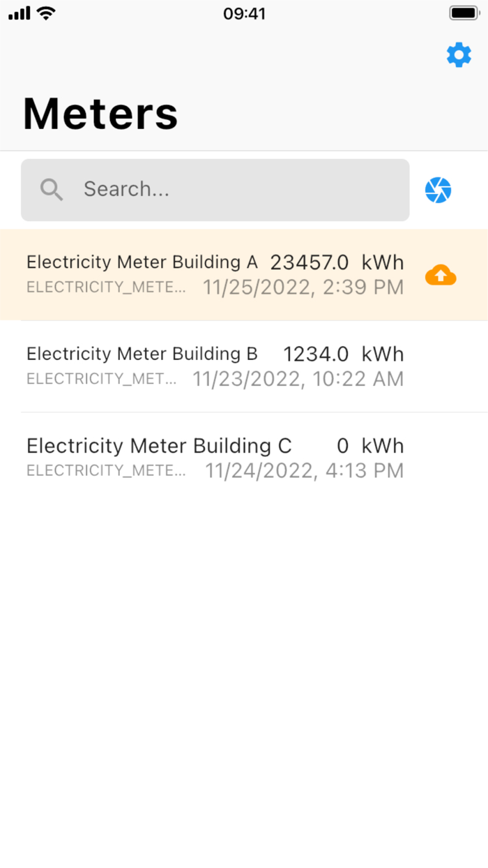Screen dimensions: 488x868
Task: Select the Electricity Meter Building C entry
Action: [x=209, y=458]
